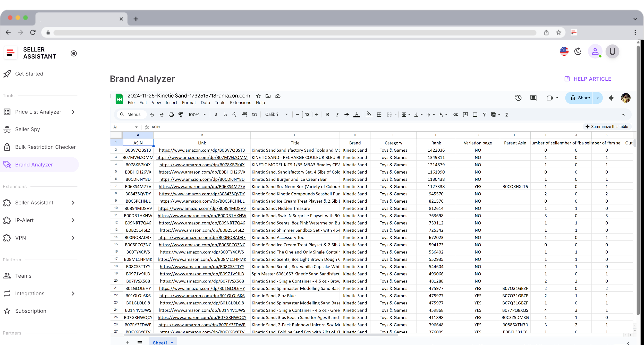Open the 100% zoom dropdown

(197, 115)
